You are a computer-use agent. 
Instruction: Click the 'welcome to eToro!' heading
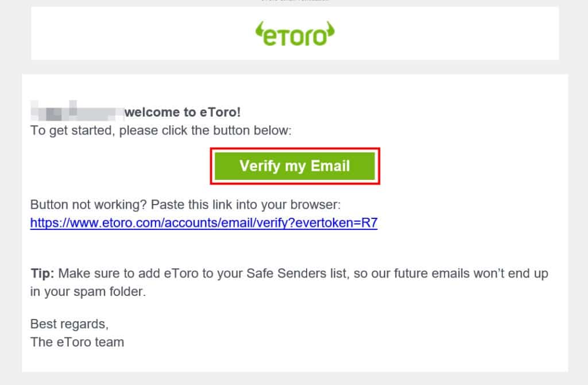coord(183,113)
